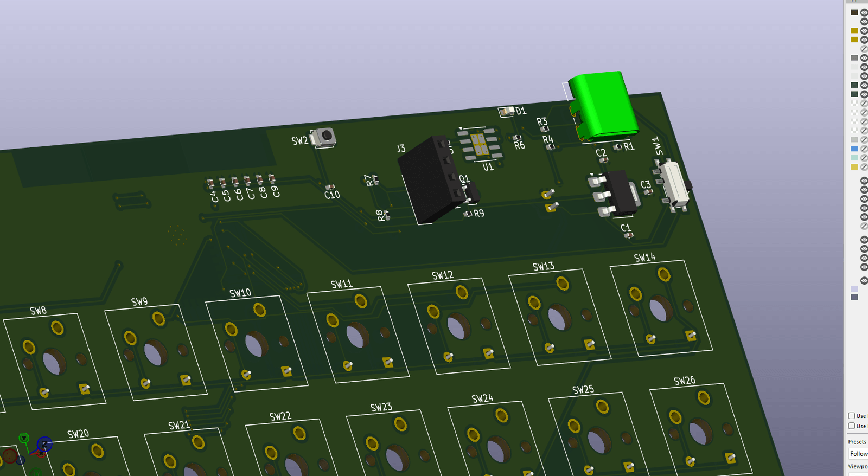868x476 pixels.
Task: Click the C2 capacitor label
Action: [601, 153]
